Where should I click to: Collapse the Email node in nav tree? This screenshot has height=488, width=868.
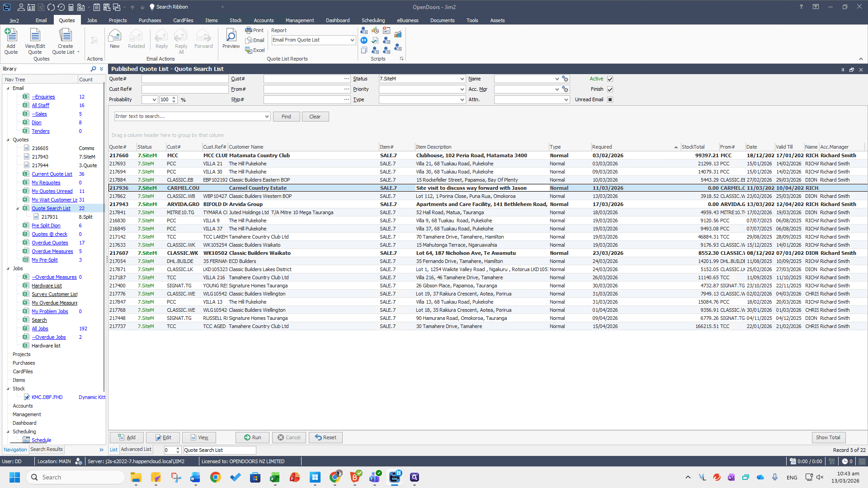(8, 88)
